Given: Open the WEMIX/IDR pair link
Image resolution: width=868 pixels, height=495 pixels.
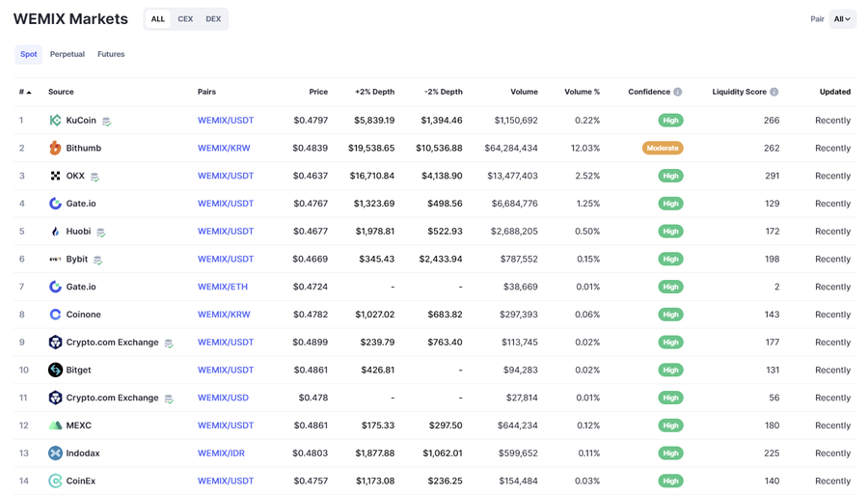Looking at the screenshot, I should point(221,453).
